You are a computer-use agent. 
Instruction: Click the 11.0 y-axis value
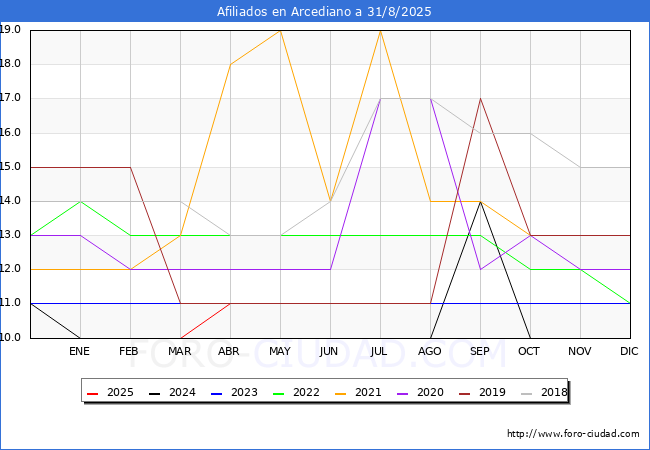click(10, 303)
